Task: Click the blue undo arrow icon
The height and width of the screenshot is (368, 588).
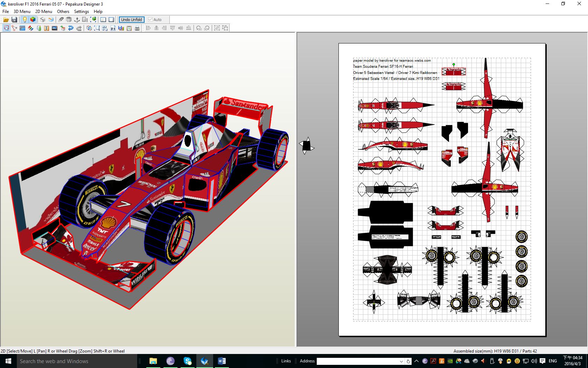Action: tap(71, 28)
